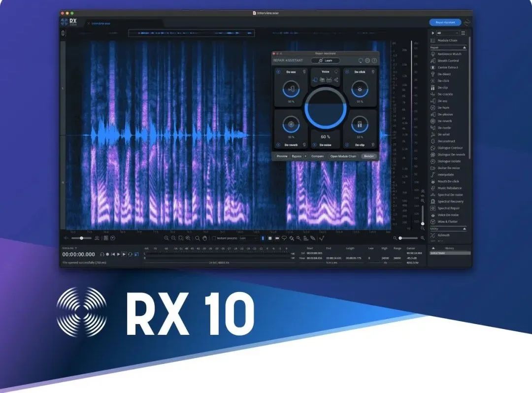532x393 pixels.
Task: Open the Music Rebalance module
Action: (446, 188)
